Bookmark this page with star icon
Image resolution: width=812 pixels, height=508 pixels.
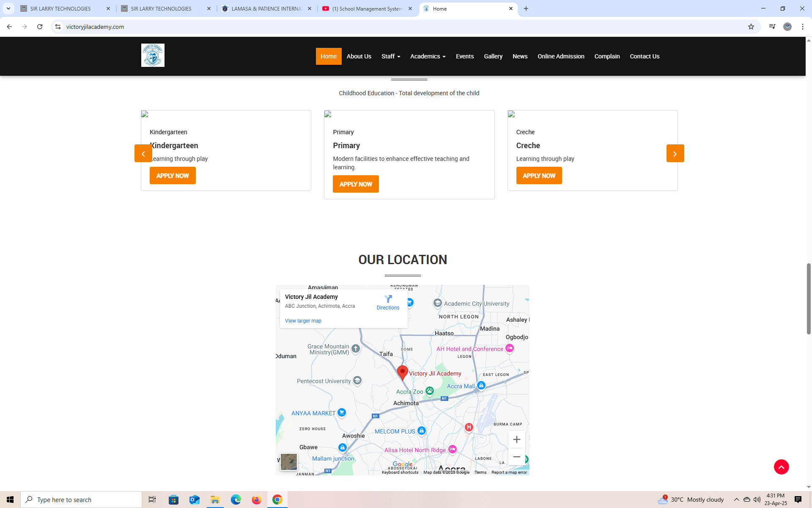[x=751, y=27]
